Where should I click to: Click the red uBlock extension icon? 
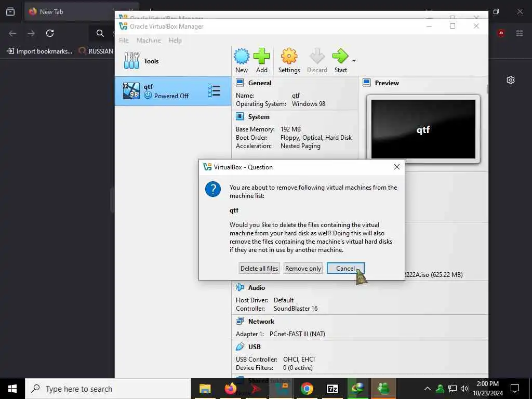[x=500, y=33]
